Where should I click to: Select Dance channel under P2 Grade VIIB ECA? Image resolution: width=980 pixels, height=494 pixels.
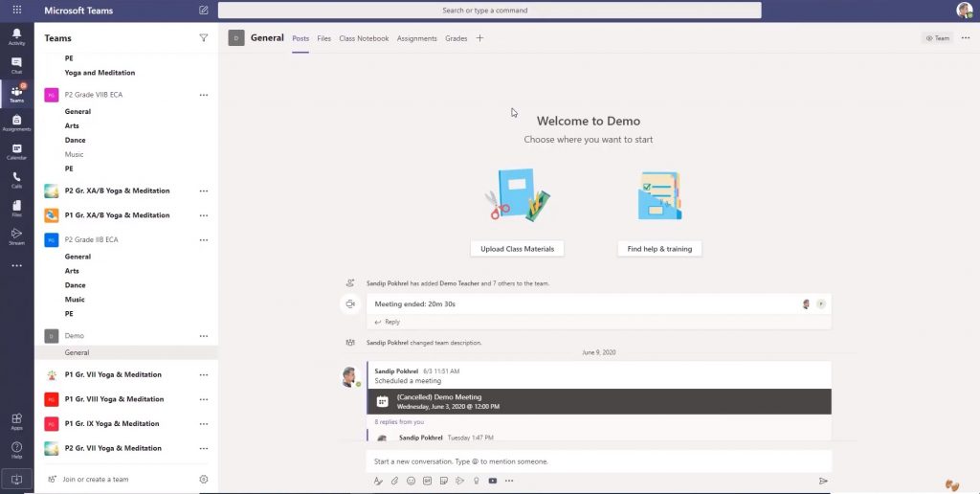(75, 140)
